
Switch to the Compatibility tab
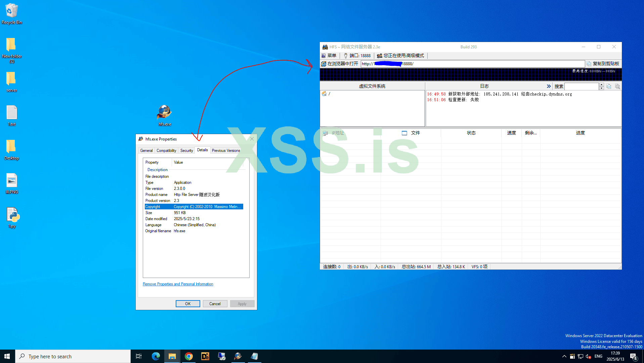pyautogui.click(x=166, y=151)
